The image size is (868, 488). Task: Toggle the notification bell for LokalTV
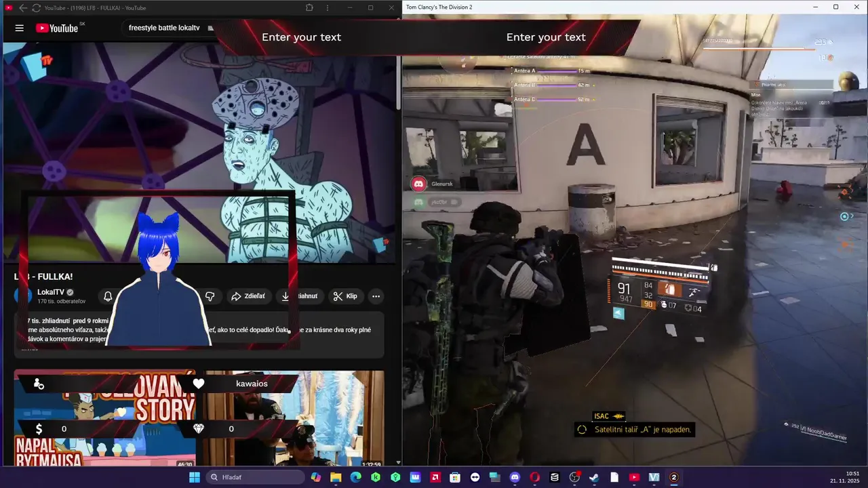click(108, 296)
